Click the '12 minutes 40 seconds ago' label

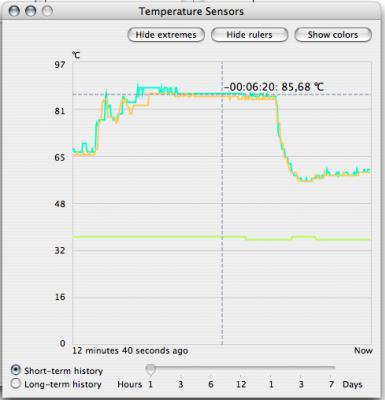click(130, 351)
